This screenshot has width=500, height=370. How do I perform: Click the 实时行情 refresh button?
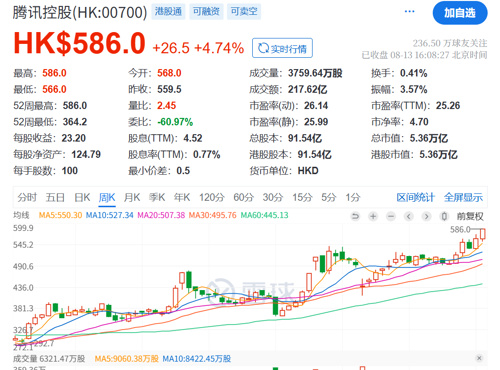pos(282,48)
